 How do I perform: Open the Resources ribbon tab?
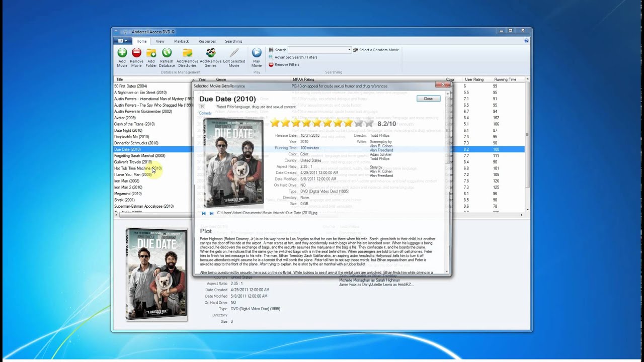coord(207,41)
